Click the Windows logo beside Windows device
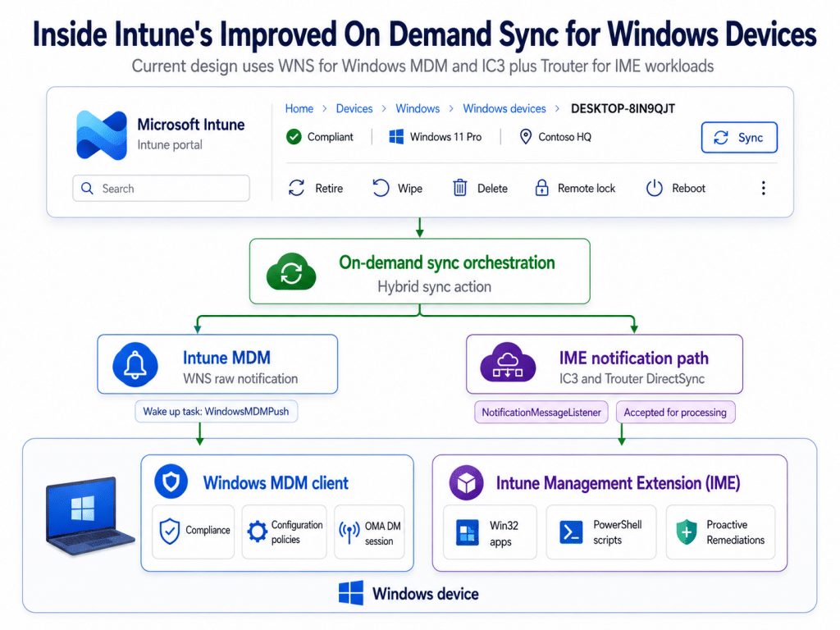840x630 pixels. [x=351, y=593]
